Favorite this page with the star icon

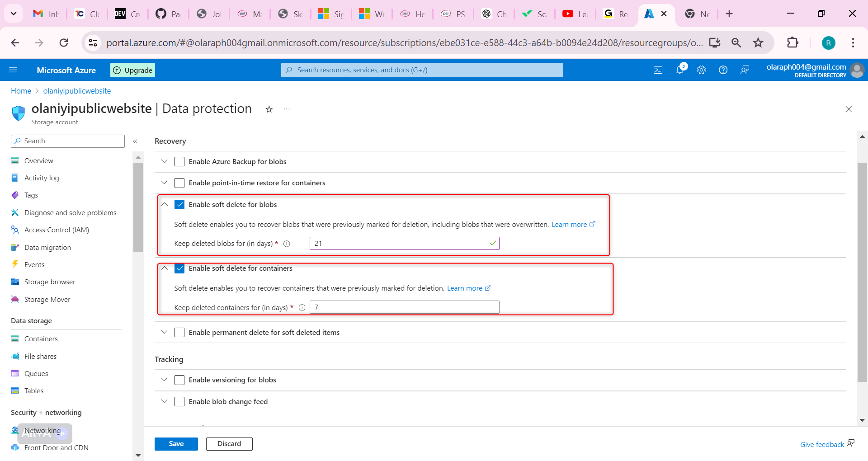pyautogui.click(x=269, y=109)
